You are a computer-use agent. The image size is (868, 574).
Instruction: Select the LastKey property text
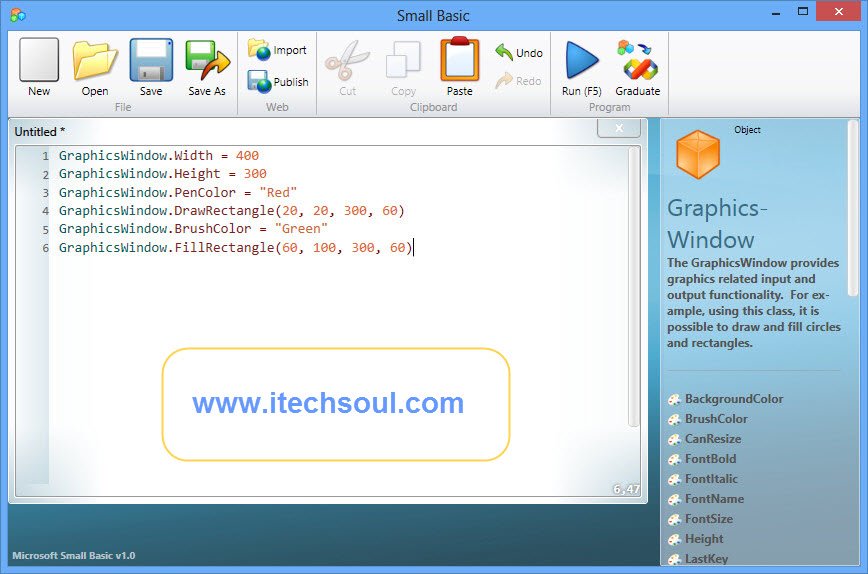[x=706, y=559]
